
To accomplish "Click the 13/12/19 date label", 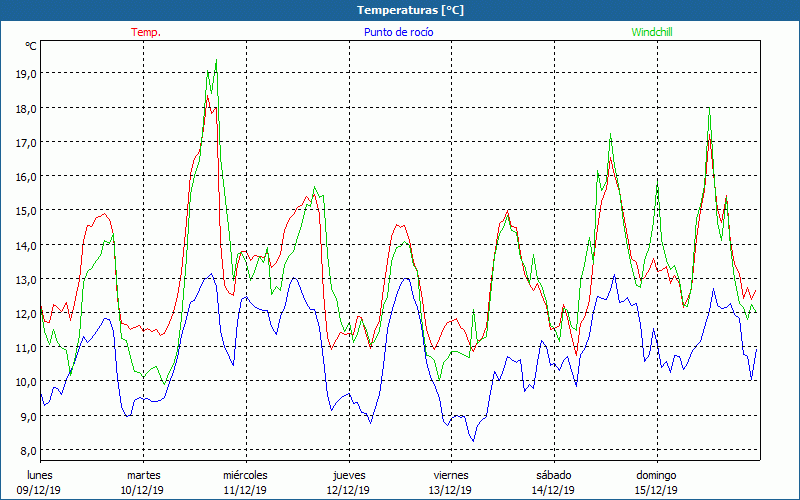I will point(450,490).
